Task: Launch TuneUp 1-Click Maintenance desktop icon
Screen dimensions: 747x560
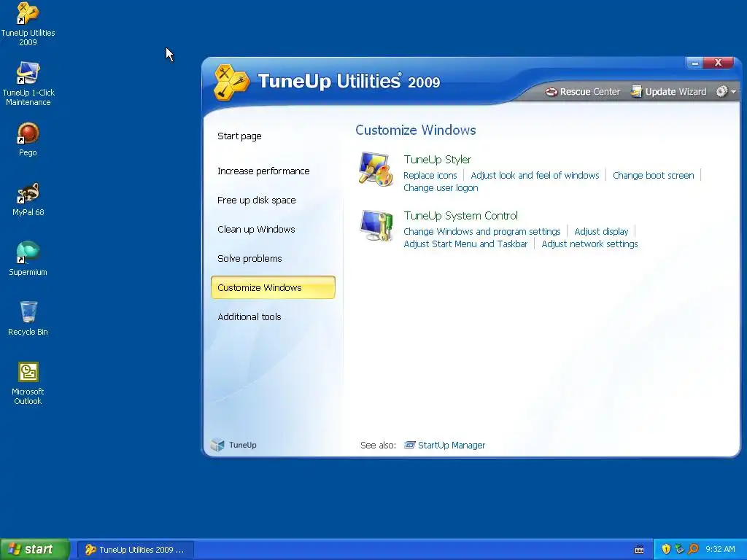Action: [x=28, y=84]
